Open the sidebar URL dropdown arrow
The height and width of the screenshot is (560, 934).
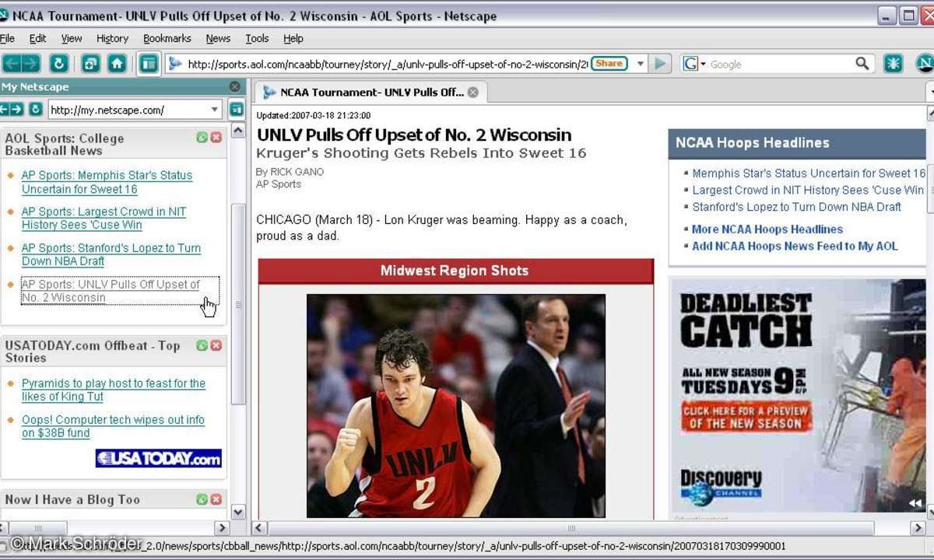coord(215,110)
